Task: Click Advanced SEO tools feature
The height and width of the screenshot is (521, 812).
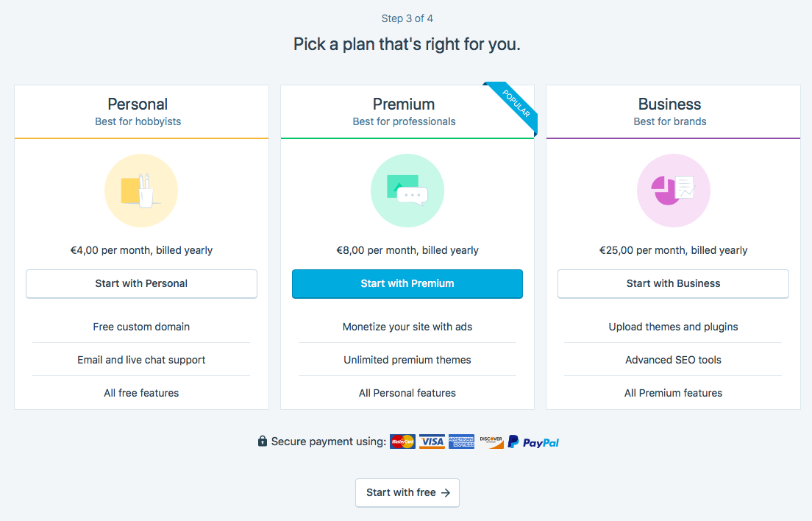Action: (x=673, y=360)
